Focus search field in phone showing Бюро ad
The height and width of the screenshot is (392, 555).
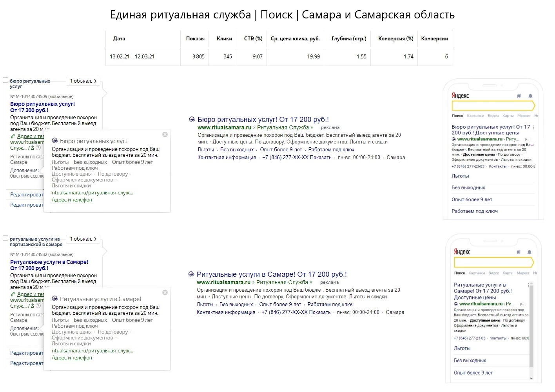(493, 105)
